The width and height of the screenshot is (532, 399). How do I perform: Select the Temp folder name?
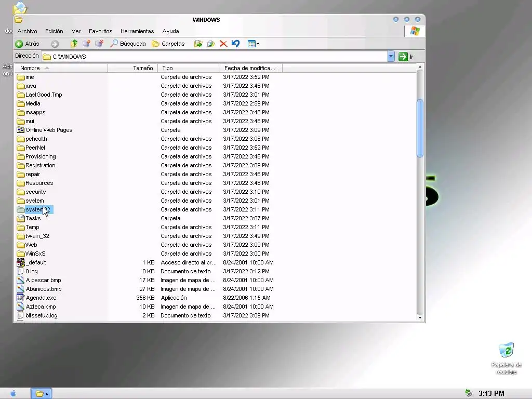click(x=32, y=227)
